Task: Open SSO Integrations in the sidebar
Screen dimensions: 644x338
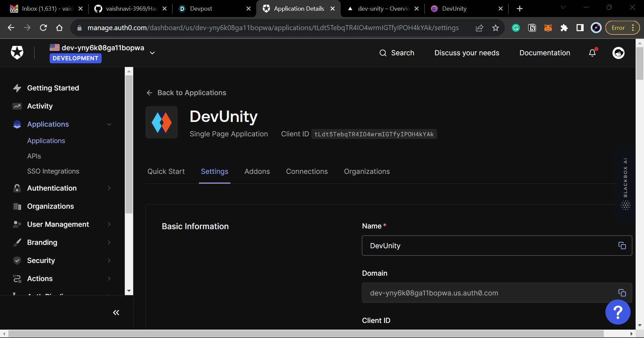Action: point(53,171)
